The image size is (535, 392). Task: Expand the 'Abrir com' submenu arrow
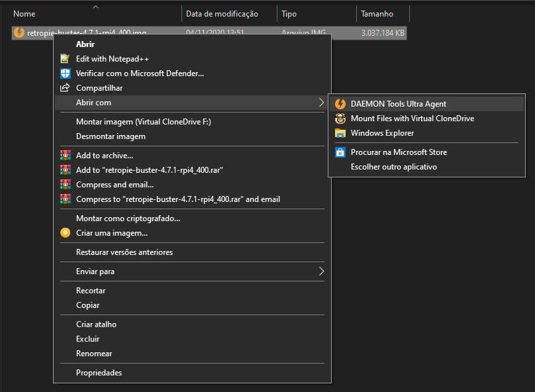[321, 103]
